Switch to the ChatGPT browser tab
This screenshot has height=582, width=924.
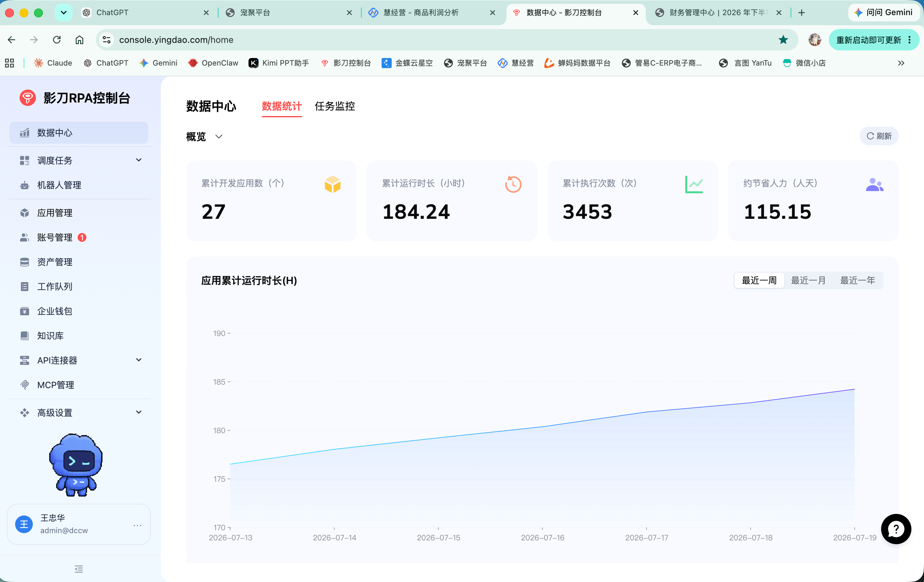coord(146,13)
